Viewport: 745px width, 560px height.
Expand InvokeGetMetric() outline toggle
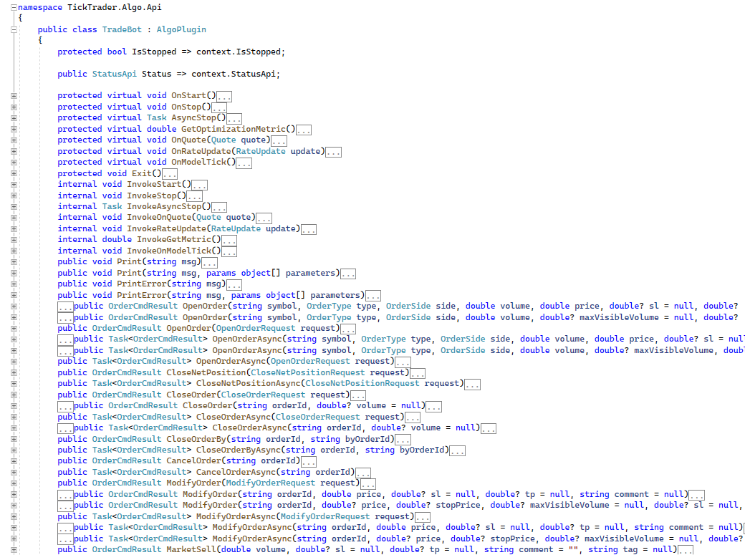(14, 240)
